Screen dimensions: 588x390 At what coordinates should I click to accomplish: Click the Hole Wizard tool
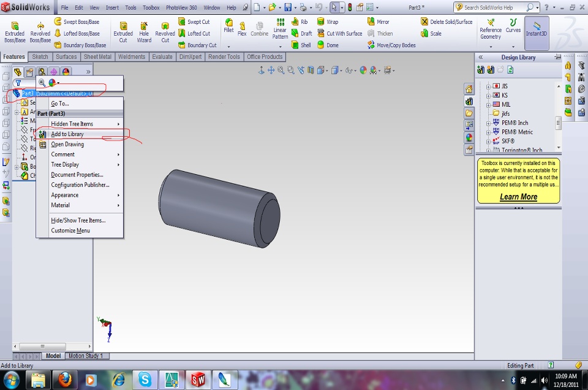[x=144, y=32]
